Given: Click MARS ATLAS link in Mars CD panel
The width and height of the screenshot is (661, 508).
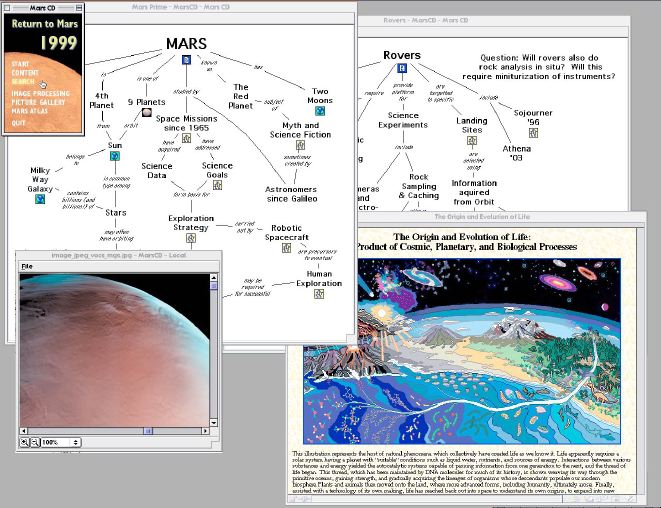Looking at the screenshot, I should [31, 110].
